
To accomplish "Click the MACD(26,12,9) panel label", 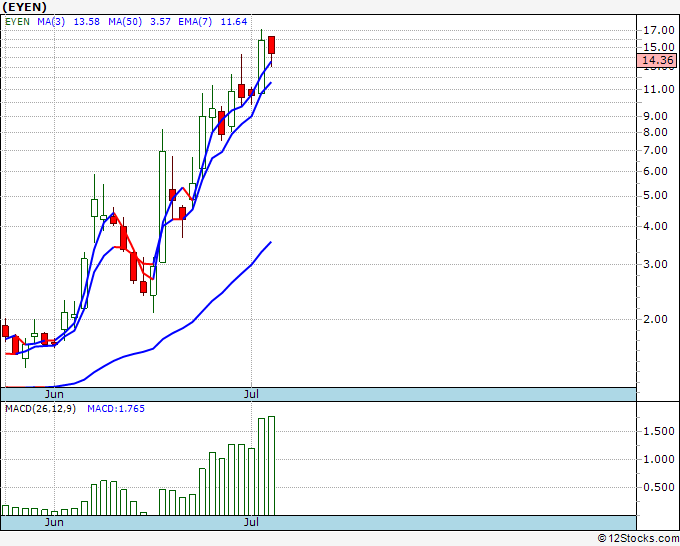I will tap(40, 409).
